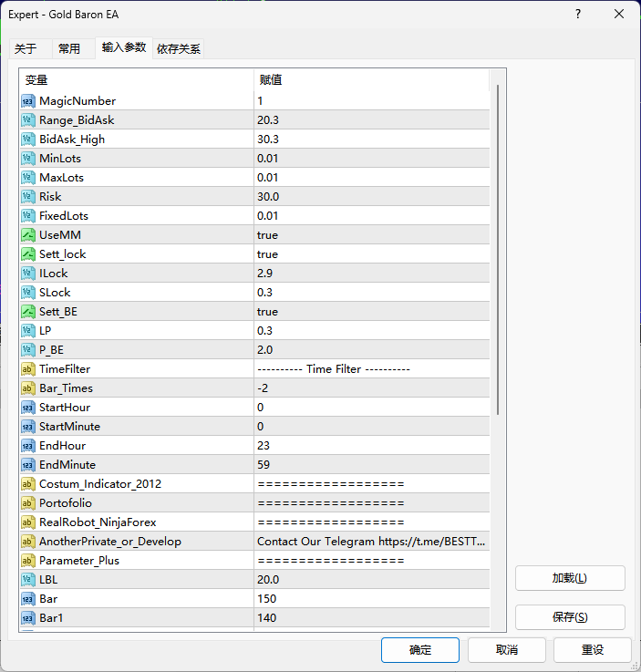The height and width of the screenshot is (672, 641).
Task: Click the integer icon beside StartHour
Action: pyautogui.click(x=27, y=408)
